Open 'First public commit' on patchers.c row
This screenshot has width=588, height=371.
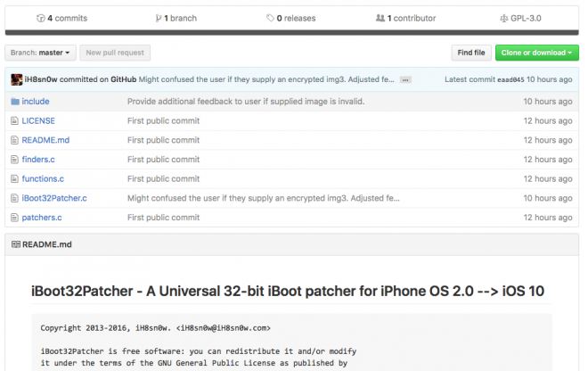164,218
